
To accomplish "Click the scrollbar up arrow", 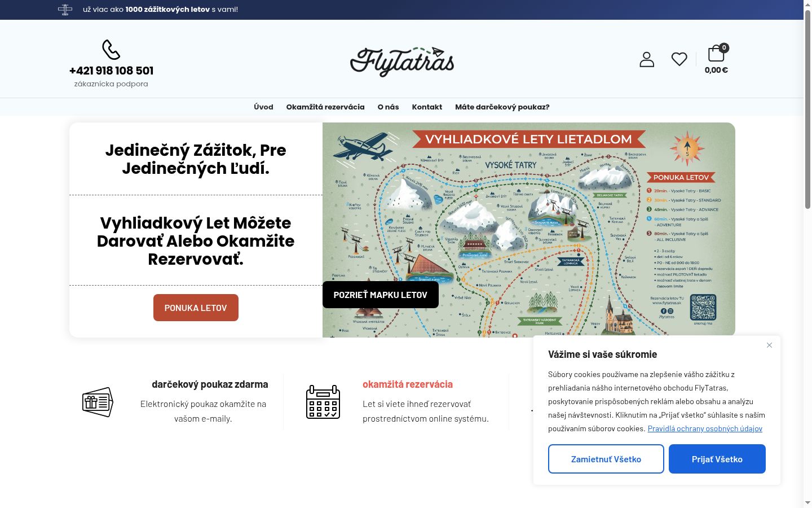I will (807, 5).
